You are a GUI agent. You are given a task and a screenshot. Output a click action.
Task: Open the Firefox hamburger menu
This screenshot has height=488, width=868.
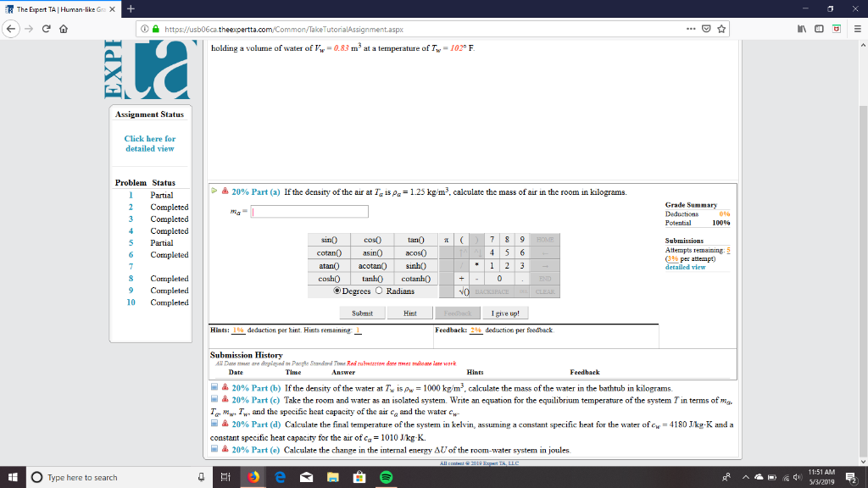tap(860, 26)
